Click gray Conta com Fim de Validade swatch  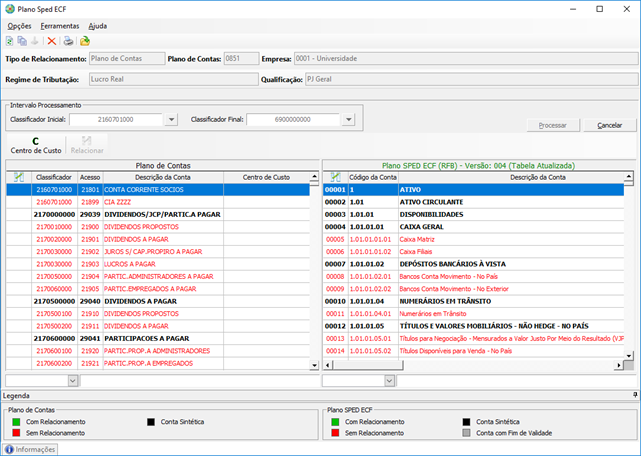point(466,433)
